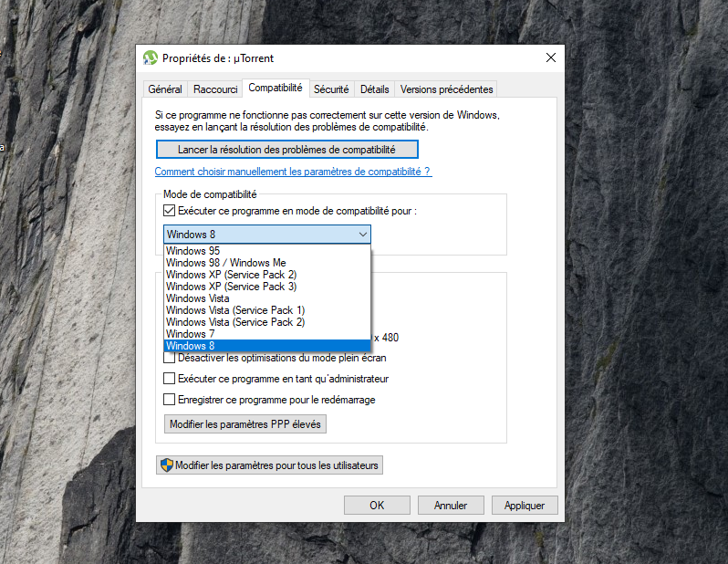Choose Windows 7 from the list
728x564 pixels.
267,334
